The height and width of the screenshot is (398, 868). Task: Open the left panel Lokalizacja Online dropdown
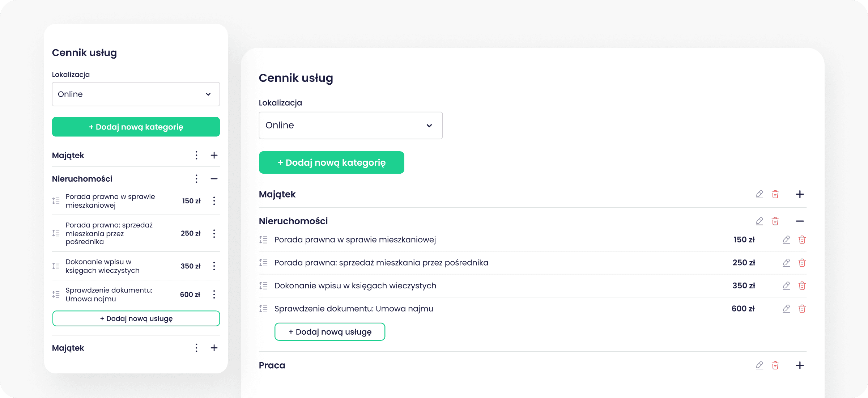(x=136, y=94)
